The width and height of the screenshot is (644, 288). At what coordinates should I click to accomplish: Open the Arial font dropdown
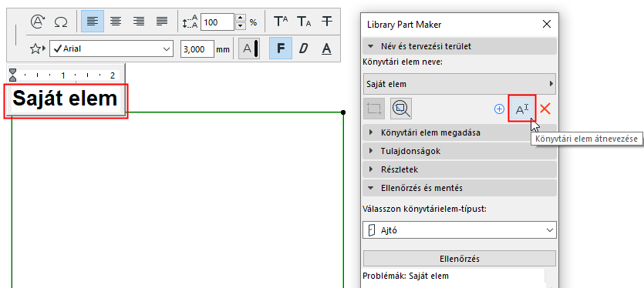point(111,49)
